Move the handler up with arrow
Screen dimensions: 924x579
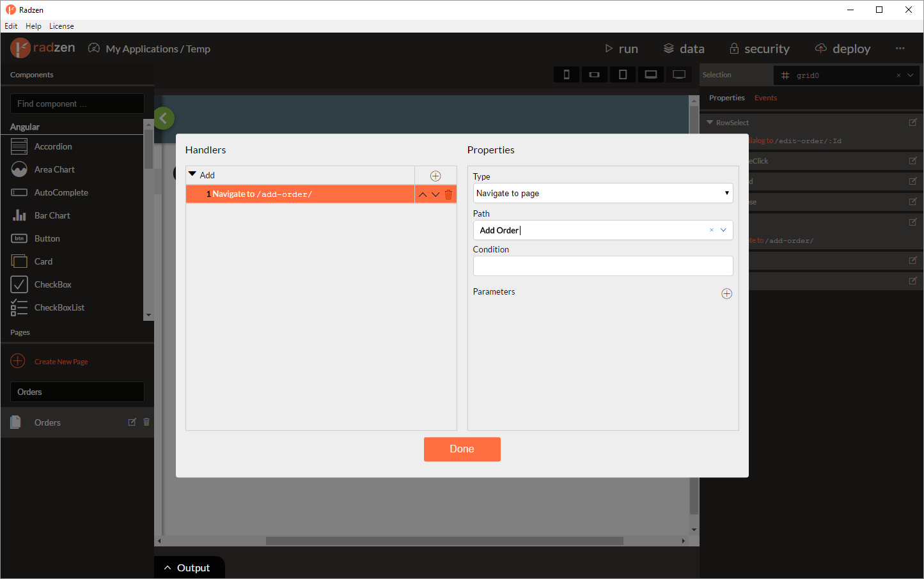(x=423, y=194)
